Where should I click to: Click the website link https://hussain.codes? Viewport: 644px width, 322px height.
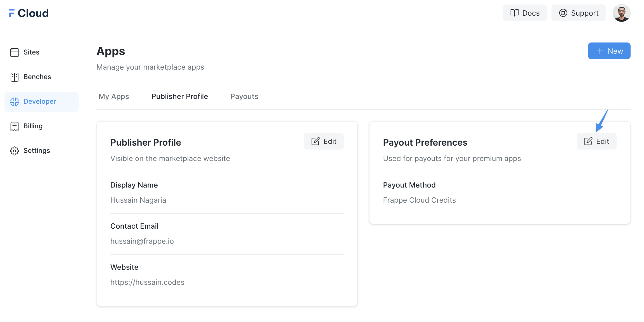tap(147, 282)
